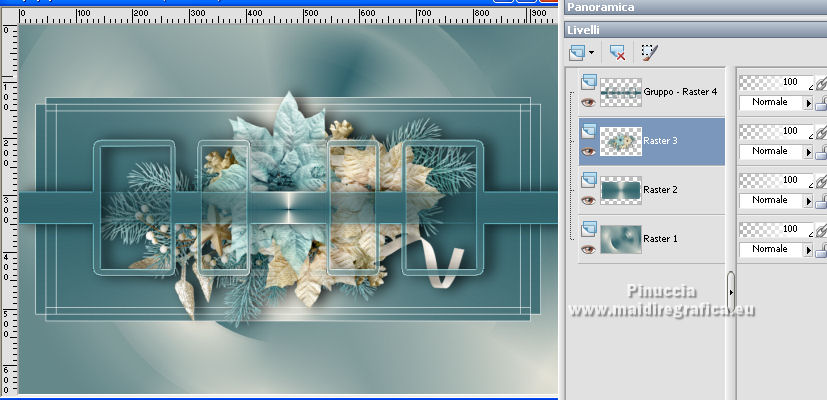This screenshot has width=827, height=400.
Task: Toggle the layer link icon for Gruppo - Raster 4
Action: (x=821, y=83)
